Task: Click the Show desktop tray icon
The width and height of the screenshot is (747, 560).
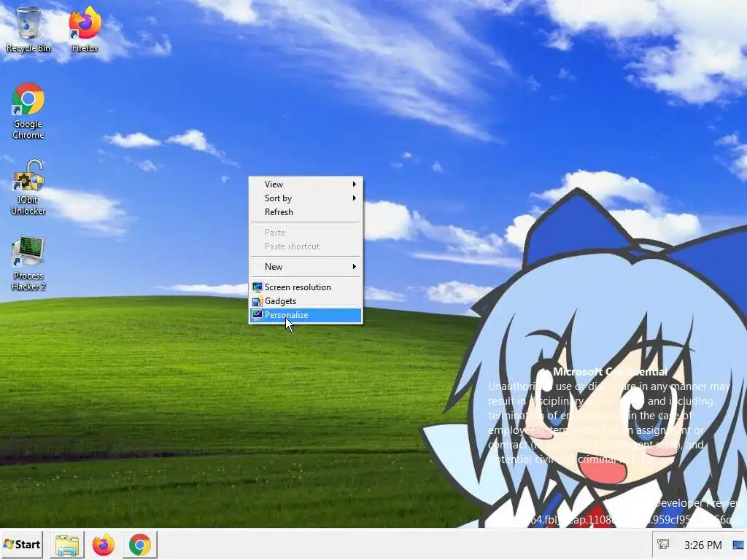Action: (x=738, y=545)
